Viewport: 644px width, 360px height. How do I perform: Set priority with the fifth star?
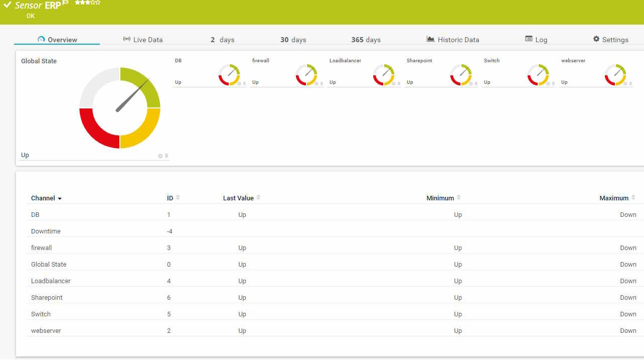click(98, 3)
